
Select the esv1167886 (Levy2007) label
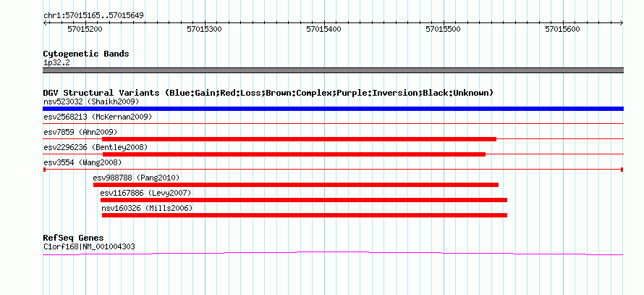145,193
